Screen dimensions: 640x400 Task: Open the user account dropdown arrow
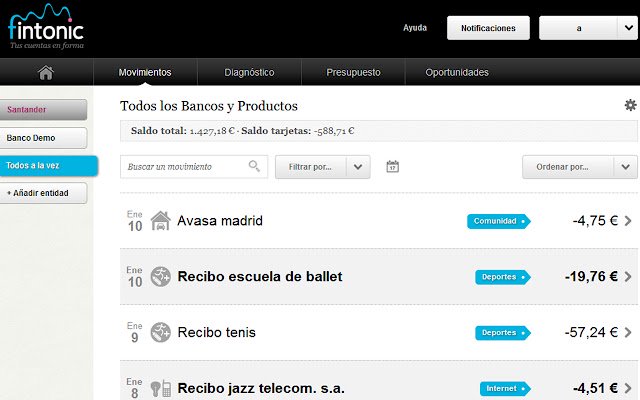pos(628,28)
